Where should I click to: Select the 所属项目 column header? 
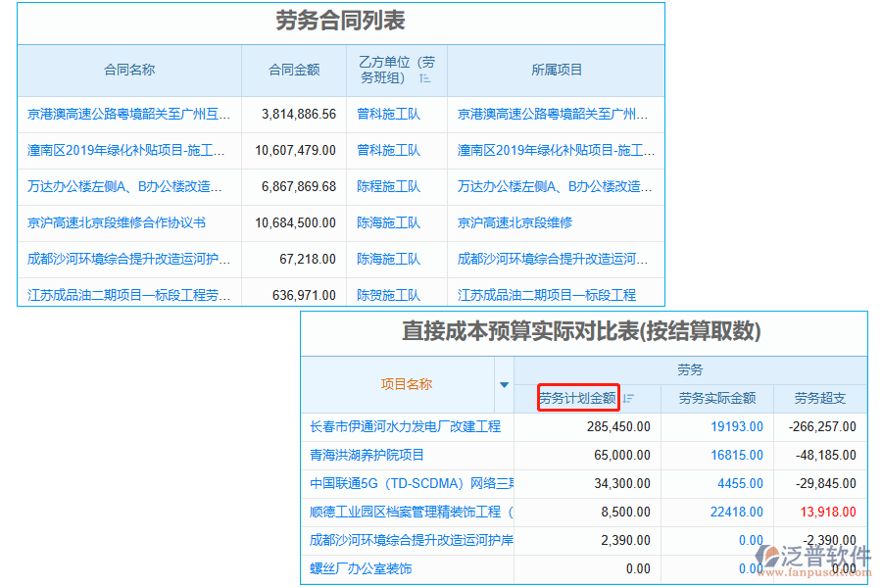pos(557,70)
